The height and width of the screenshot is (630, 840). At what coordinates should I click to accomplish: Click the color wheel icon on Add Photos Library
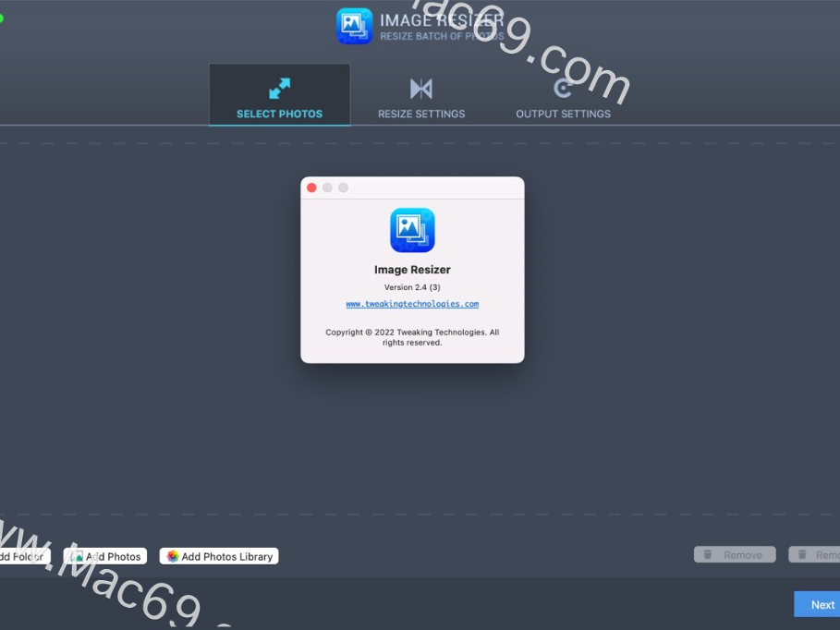171,556
